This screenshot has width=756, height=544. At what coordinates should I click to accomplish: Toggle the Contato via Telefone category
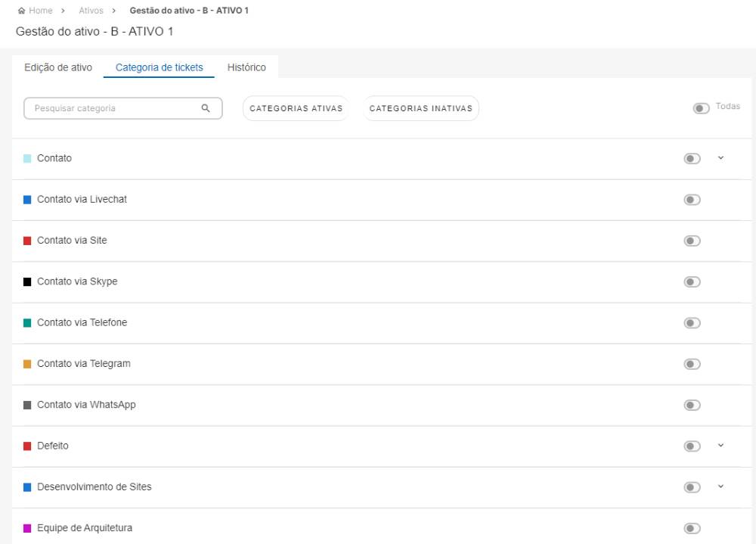coord(692,323)
